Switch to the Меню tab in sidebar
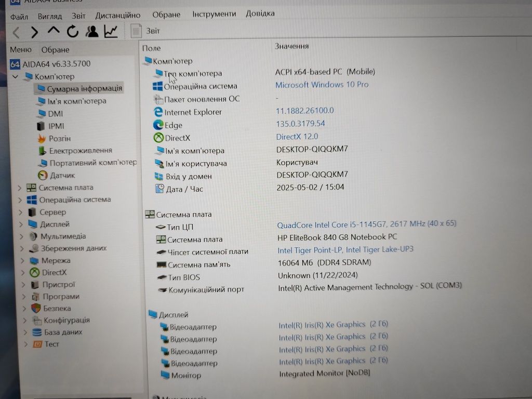532x399 pixels. [x=20, y=50]
